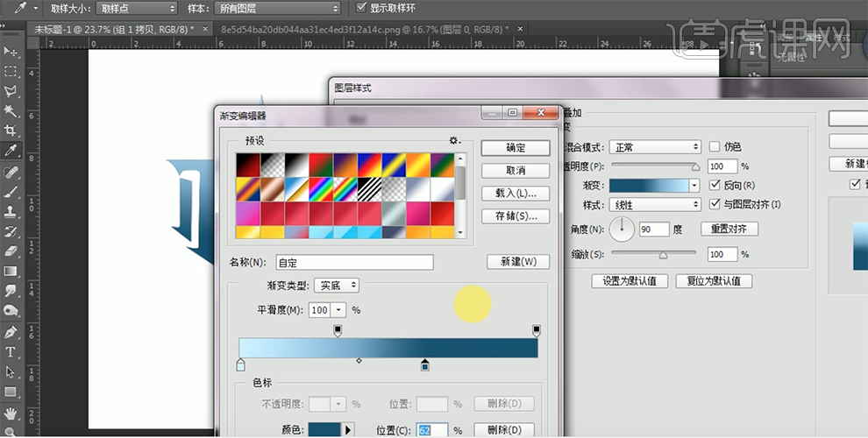The width and height of the screenshot is (868, 438).
Task: Open gradient picker dropdown arrow
Action: tap(694, 186)
